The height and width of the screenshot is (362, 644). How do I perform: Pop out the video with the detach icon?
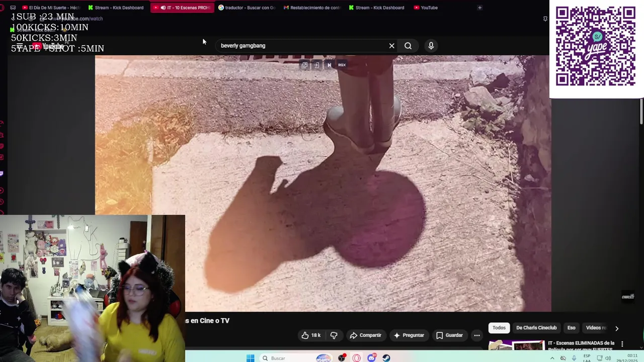click(304, 65)
